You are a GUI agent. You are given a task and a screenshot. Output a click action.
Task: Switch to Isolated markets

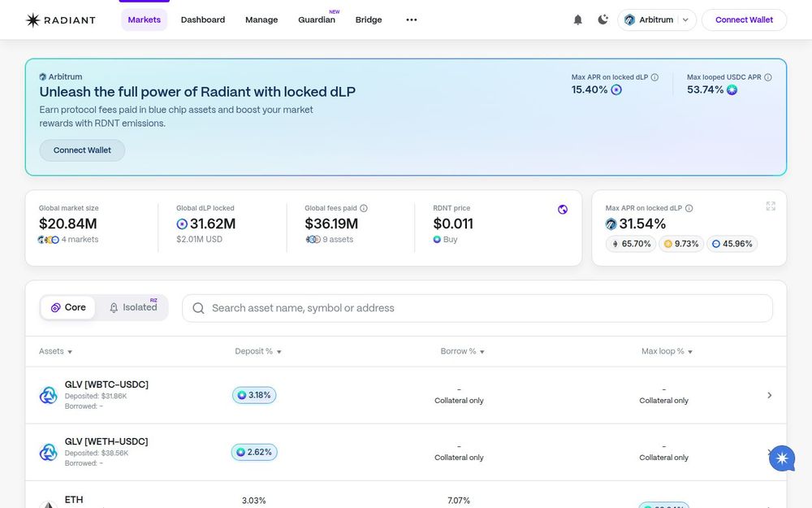point(132,307)
